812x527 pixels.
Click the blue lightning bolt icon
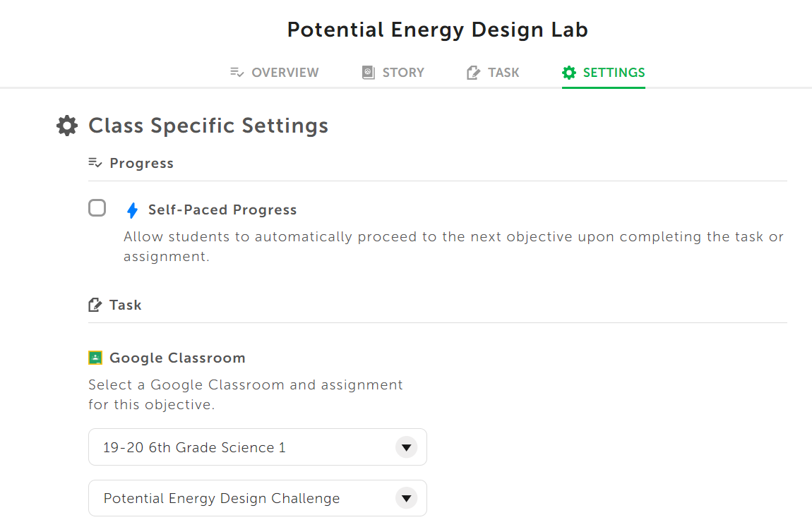133,210
